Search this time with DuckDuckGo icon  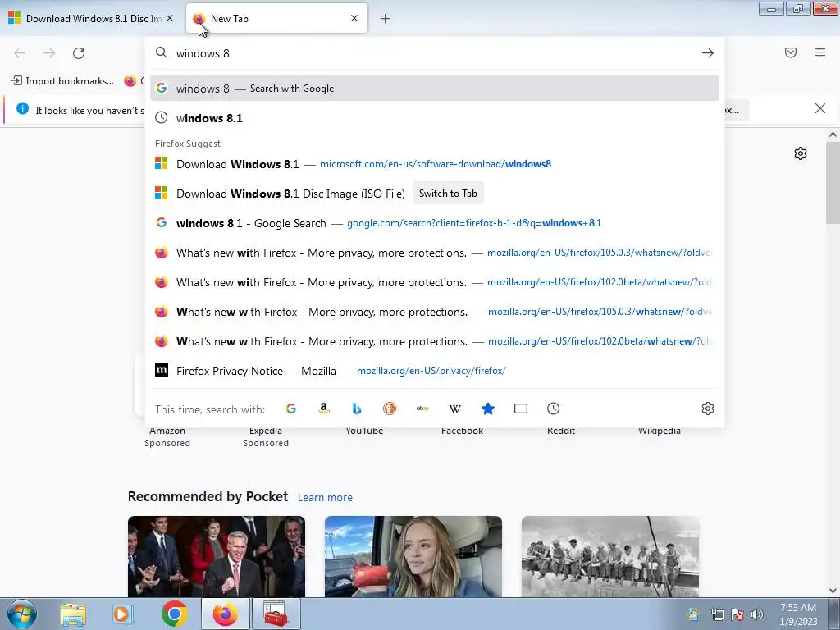tap(390, 409)
